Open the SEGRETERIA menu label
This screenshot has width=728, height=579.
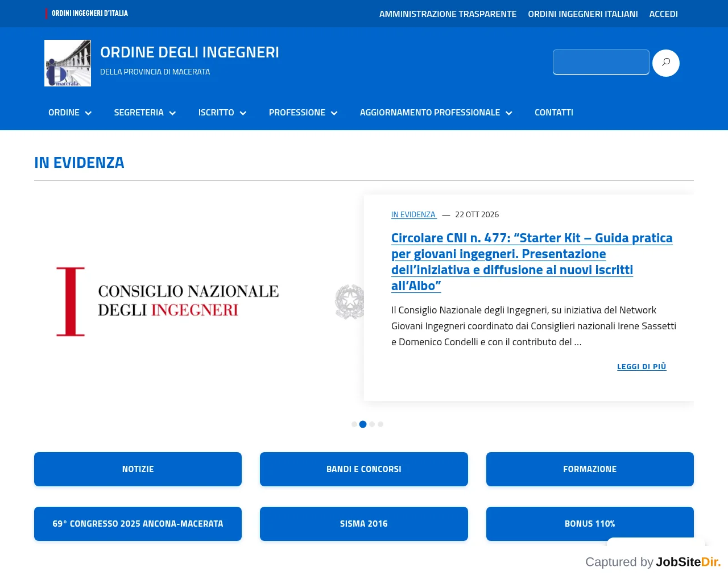click(x=139, y=113)
